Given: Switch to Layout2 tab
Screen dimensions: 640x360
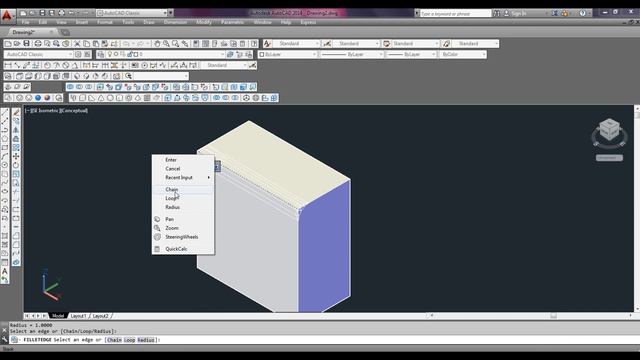Looking at the screenshot, I should (100, 316).
